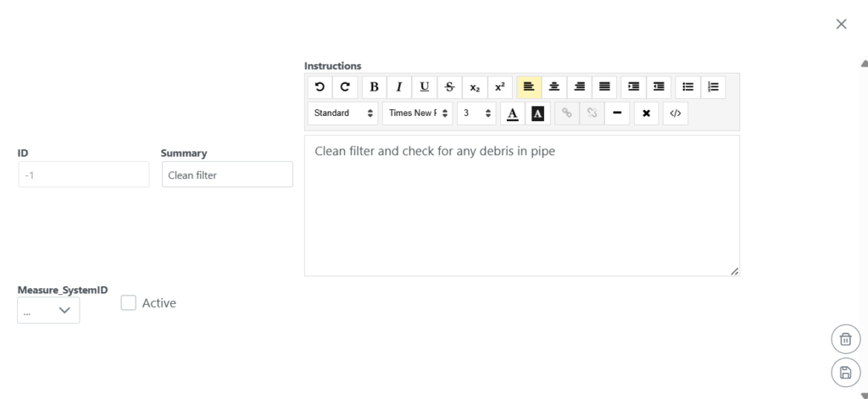This screenshot has height=399, width=868.
Task: Open the font size 3 dropdown
Action: (477, 113)
